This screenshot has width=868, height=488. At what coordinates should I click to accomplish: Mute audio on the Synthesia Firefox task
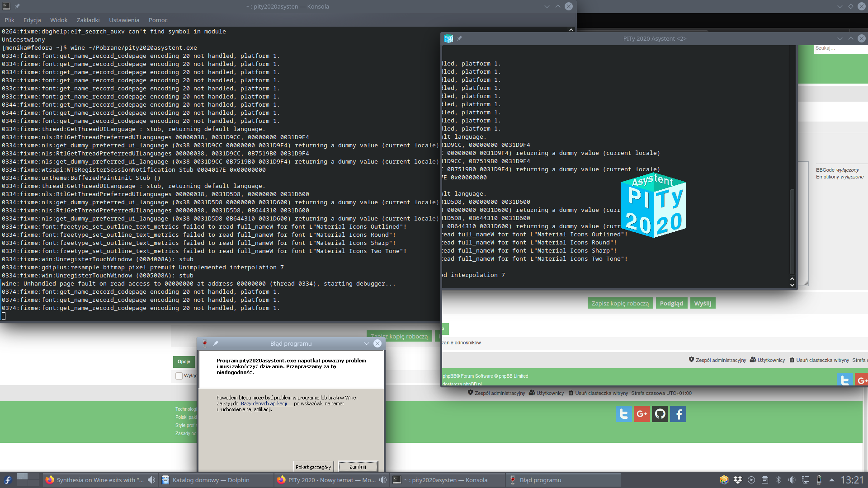tap(151, 480)
